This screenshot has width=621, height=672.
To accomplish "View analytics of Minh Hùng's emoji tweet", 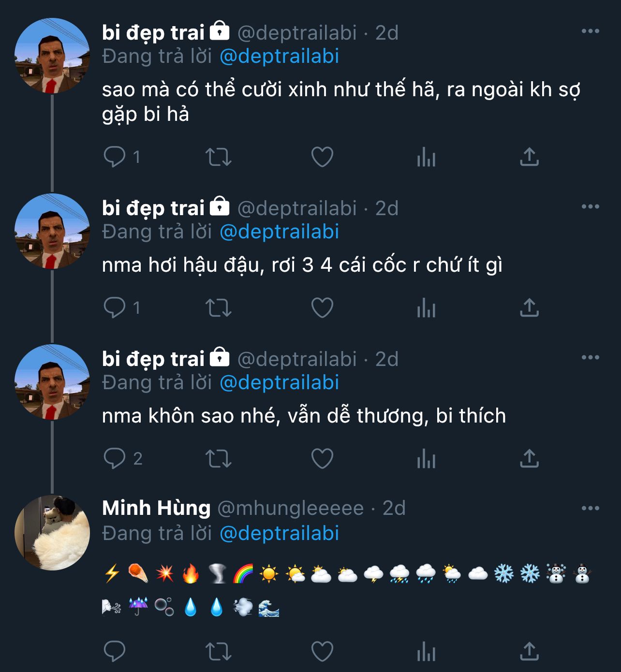I will click(x=426, y=651).
